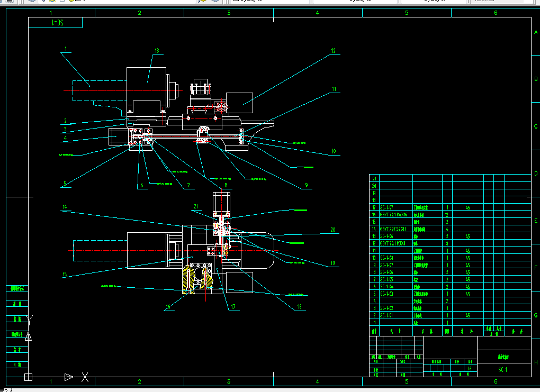Click SC-1-03 code in the parts list

(x=386, y=294)
